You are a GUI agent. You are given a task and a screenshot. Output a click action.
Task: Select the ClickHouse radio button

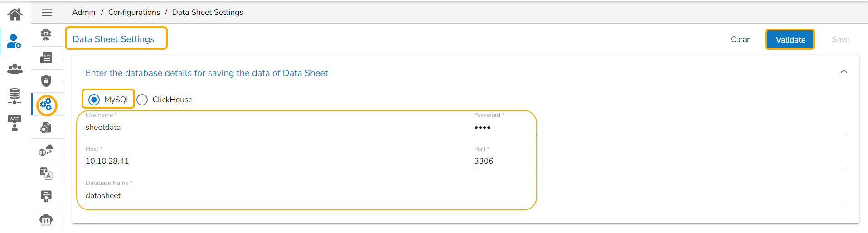pyautogui.click(x=142, y=100)
